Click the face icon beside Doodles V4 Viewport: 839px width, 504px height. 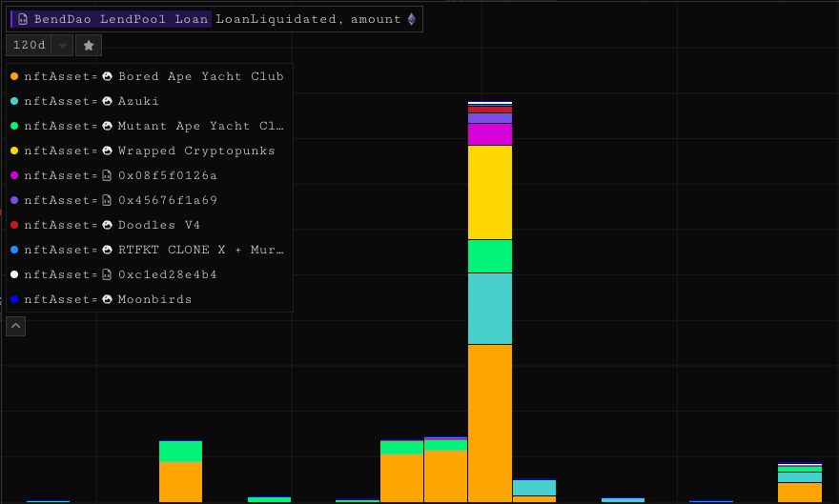tap(107, 225)
